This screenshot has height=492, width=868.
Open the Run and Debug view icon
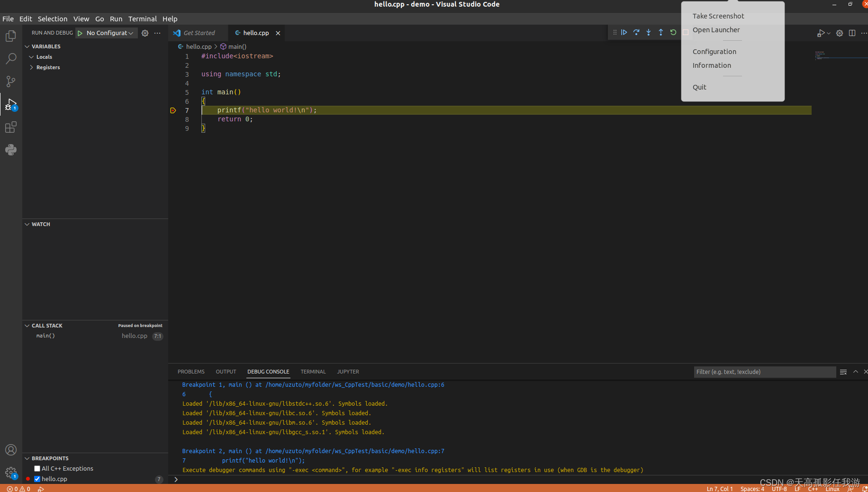(10, 105)
